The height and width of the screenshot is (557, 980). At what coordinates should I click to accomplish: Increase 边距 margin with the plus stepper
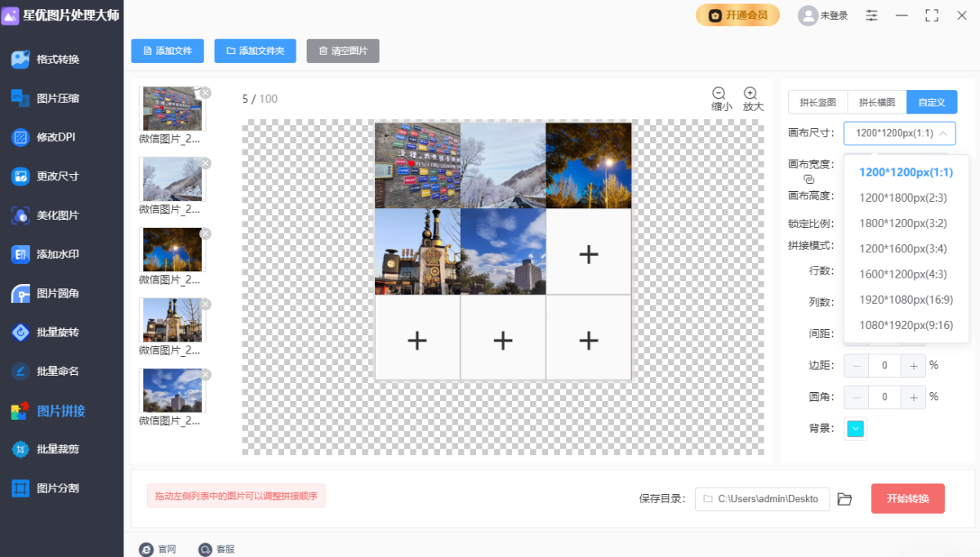913,366
